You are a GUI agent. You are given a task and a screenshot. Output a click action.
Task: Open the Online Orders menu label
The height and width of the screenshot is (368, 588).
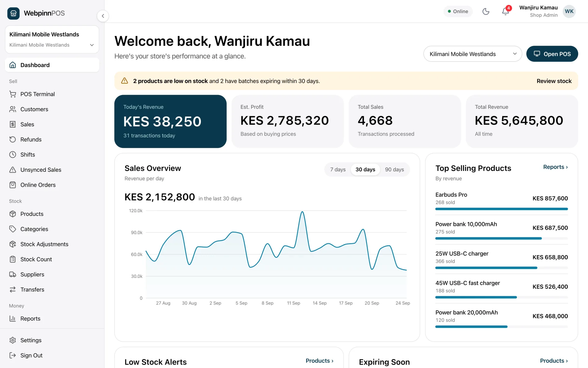point(38,185)
